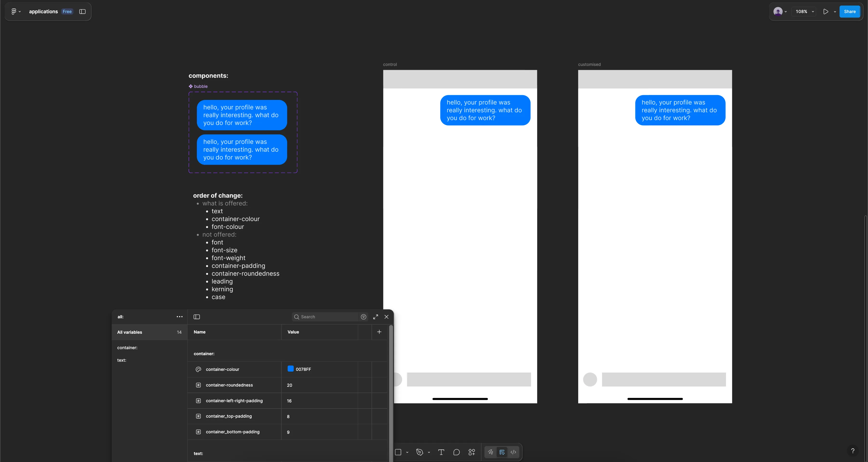The height and width of the screenshot is (462, 868).
Task: Expand the variables panel to full size
Action: coord(375,317)
